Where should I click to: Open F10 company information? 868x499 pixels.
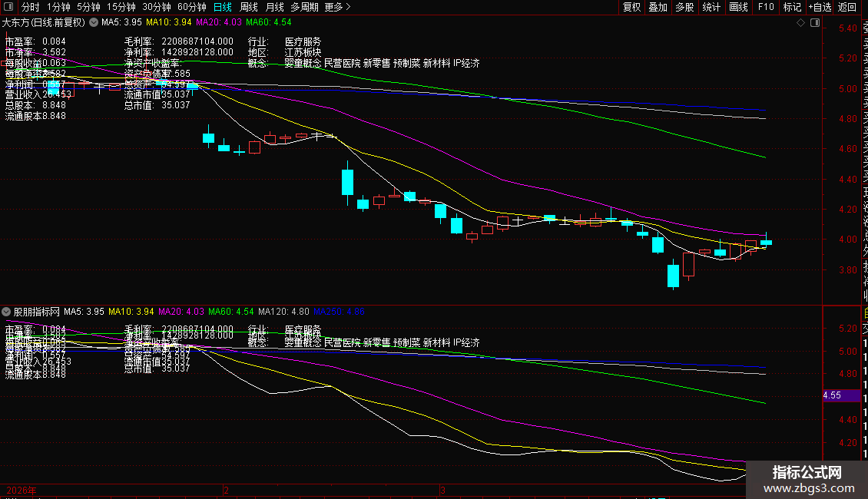766,7
